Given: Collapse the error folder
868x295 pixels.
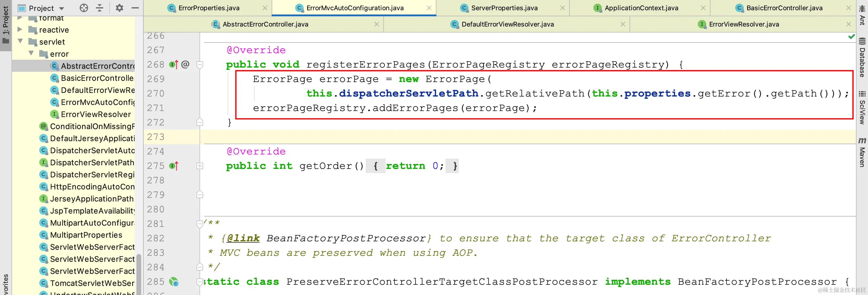Looking at the screenshot, I should 31,54.
